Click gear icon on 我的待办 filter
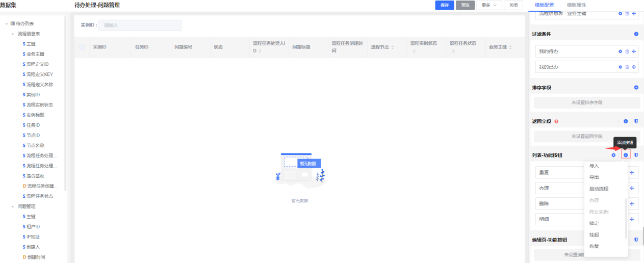 [620, 51]
